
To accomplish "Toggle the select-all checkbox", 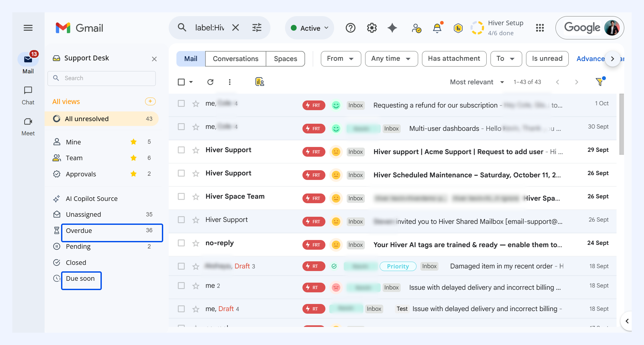I will click(181, 82).
